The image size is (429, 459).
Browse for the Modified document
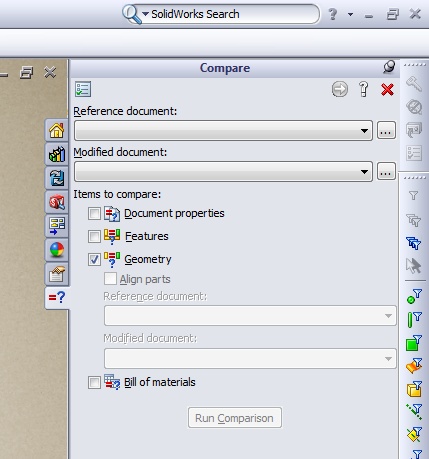[x=386, y=172]
